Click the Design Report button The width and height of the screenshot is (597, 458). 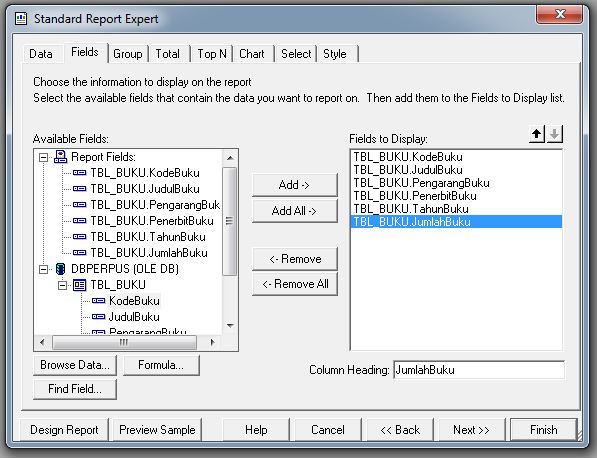click(64, 430)
